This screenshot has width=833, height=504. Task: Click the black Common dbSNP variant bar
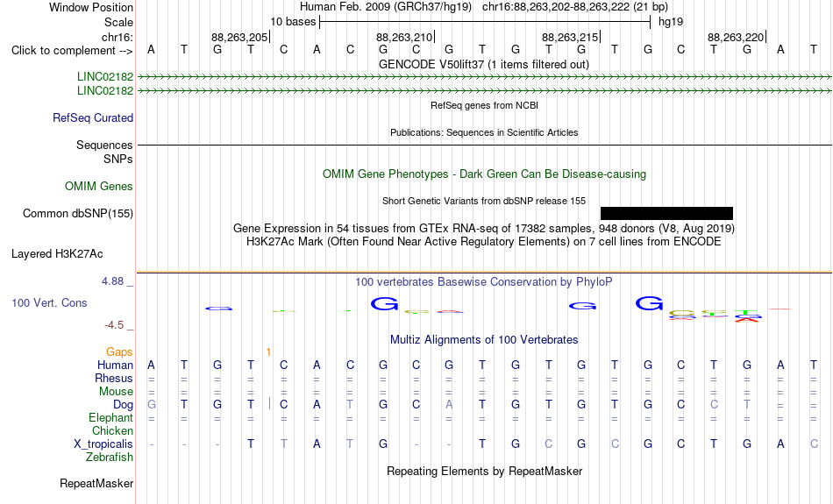point(666,214)
